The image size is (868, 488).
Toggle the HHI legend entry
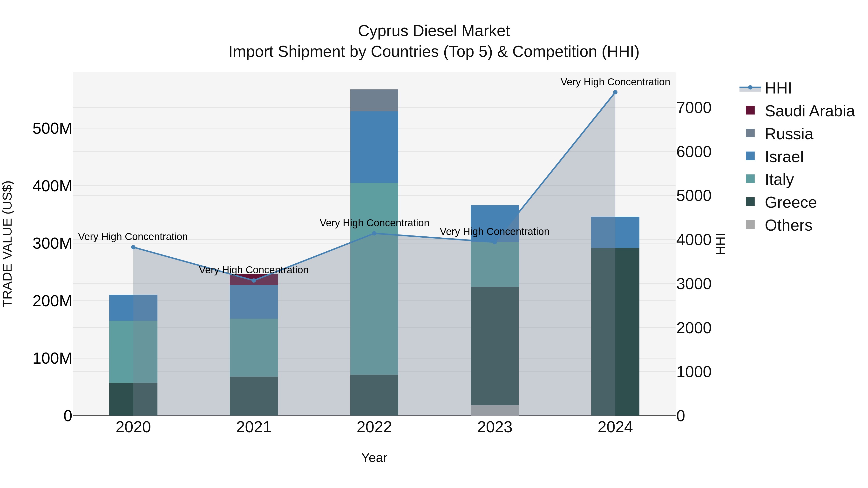point(765,88)
